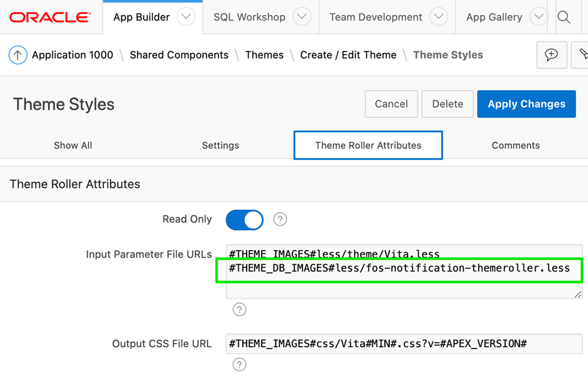
Task: Open help for Read Only setting
Action: point(280,219)
